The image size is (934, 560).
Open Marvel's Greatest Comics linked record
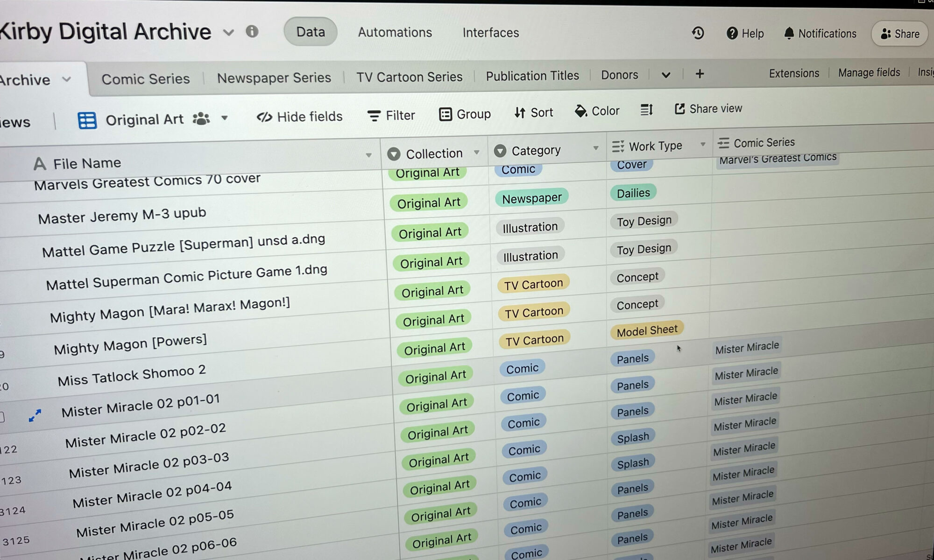(778, 158)
